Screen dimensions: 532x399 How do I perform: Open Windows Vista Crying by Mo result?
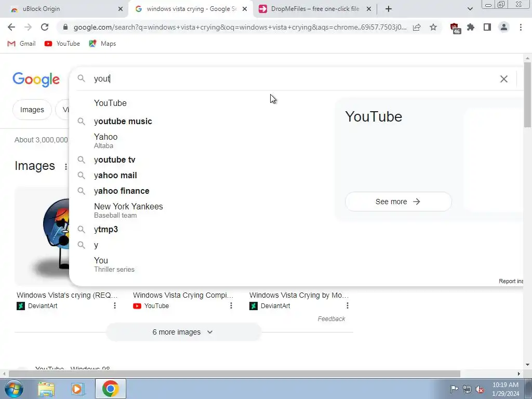(x=299, y=295)
